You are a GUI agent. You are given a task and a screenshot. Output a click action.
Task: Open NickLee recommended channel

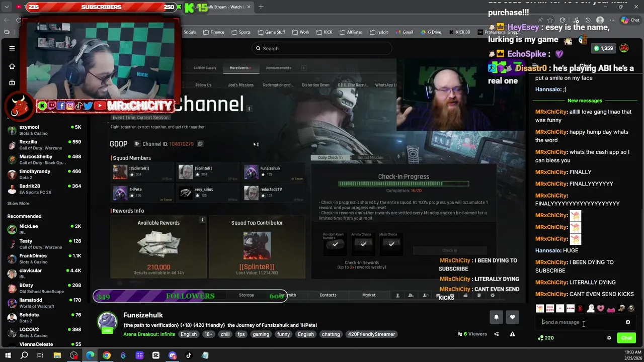[44, 229]
